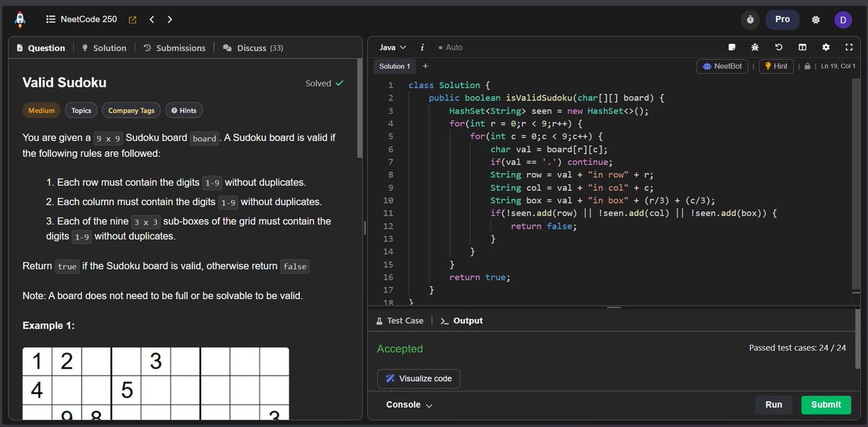Open the sticky note icon
The height and width of the screenshot is (427, 868).
tap(732, 47)
